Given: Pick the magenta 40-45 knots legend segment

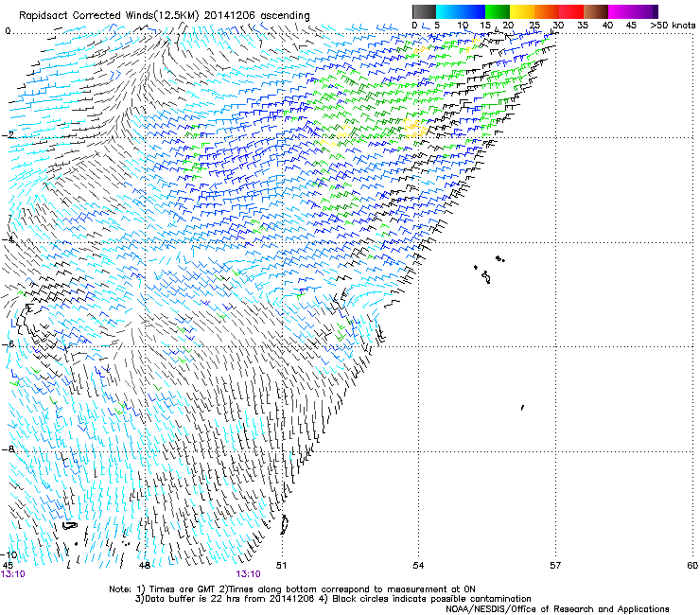Looking at the screenshot, I should [621, 11].
